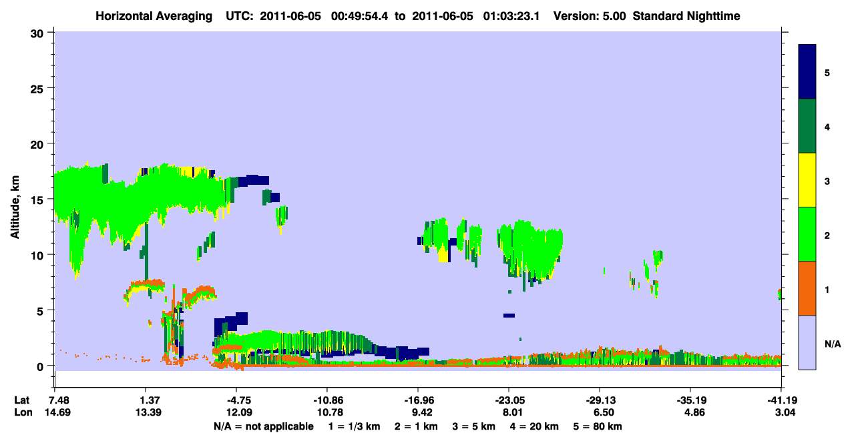Screen dimensions: 868x445
Task: Click the latitude value '-23.05'
Action: click(x=509, y=400)
